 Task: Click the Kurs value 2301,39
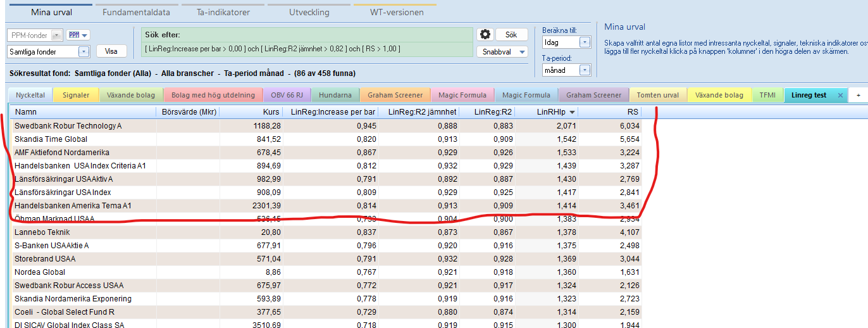coord(268,206)
